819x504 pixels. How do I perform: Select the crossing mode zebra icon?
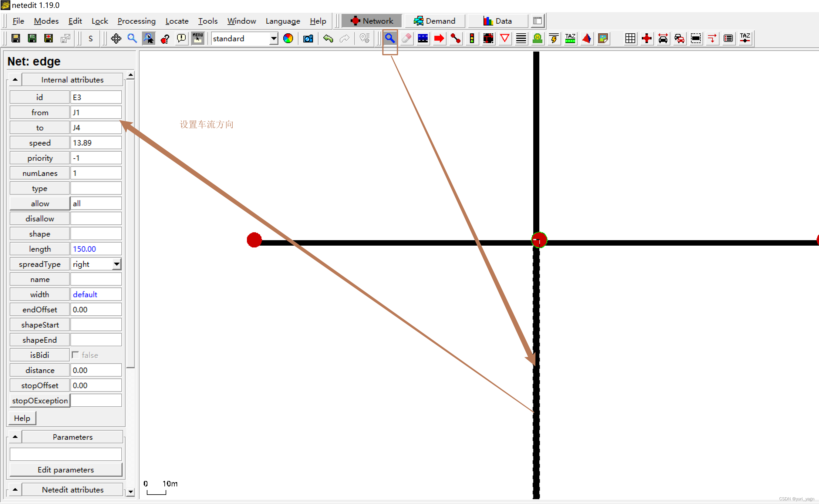pyautogui.click(x=521, y=39)
